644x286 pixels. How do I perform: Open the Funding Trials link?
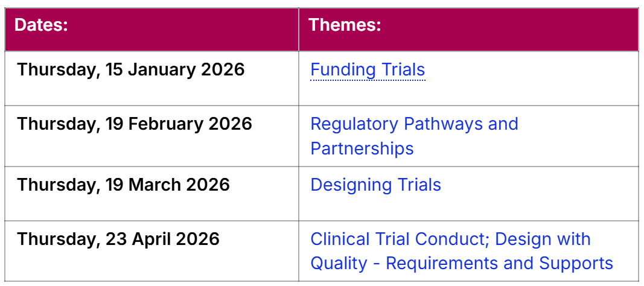[368, 70]
